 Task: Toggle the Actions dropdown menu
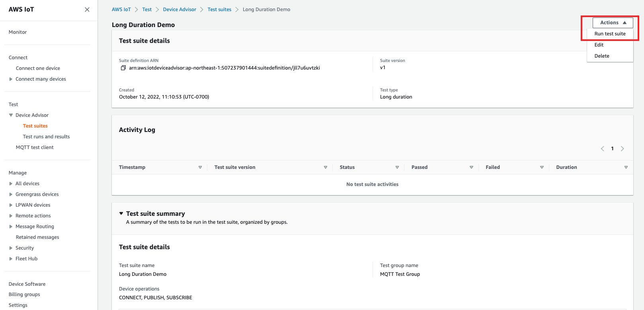(x=613, y=23)
